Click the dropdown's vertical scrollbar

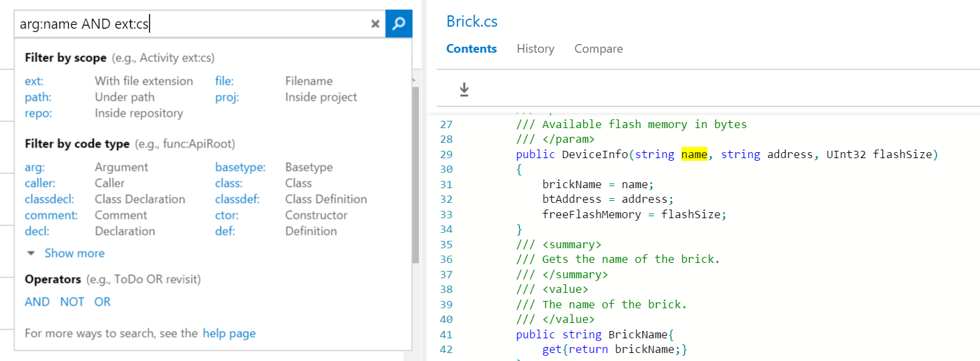coord(416,173)
